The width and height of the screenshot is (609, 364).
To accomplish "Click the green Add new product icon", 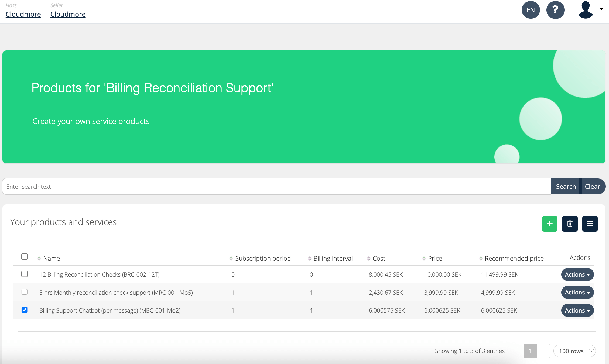I will point(550,224).
